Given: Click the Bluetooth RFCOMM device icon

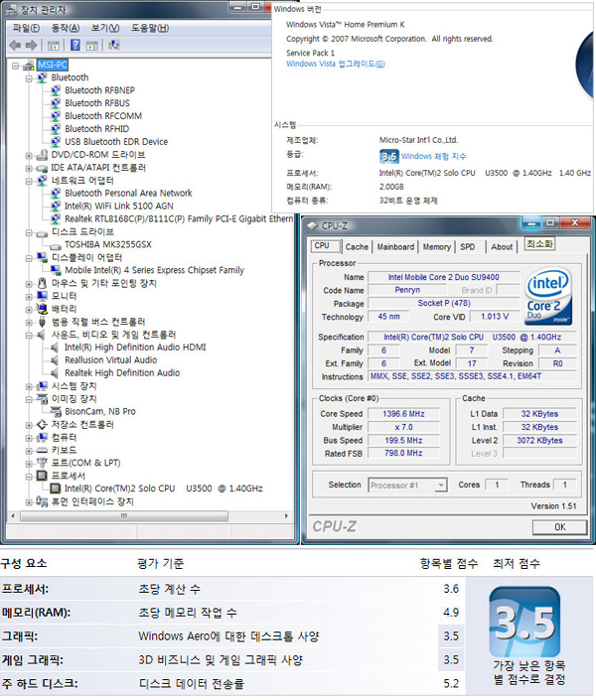Looking at the screenshot, I should click(x=56, y=116).
